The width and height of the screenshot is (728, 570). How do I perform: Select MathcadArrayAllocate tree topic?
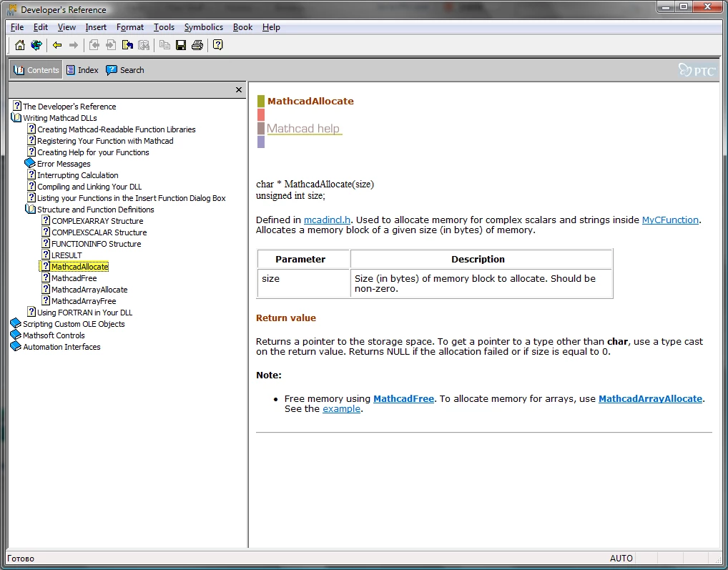89,290
